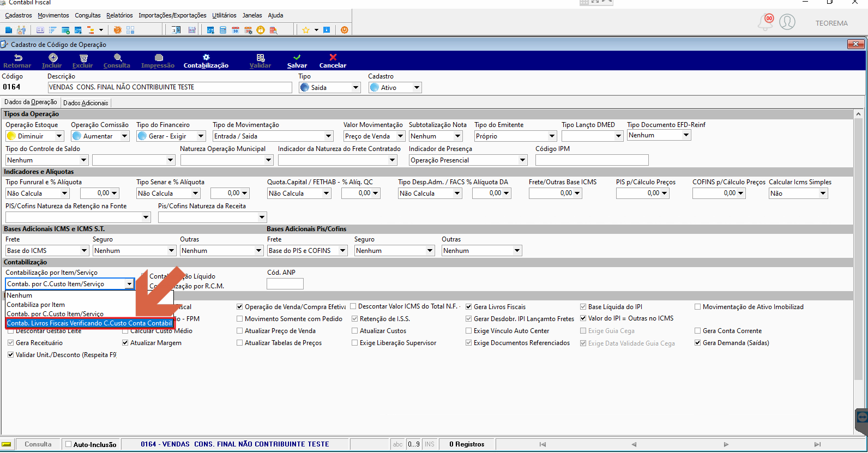Click the Código IPM input field
868x453 pixels.
click(592, 160)
